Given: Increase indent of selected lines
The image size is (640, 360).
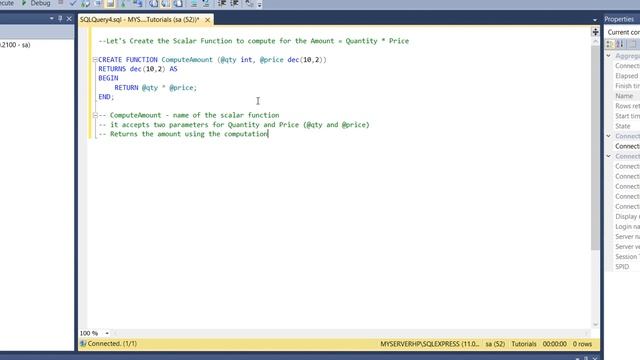Looking at the screenshot, I should [x=234, y=4].
